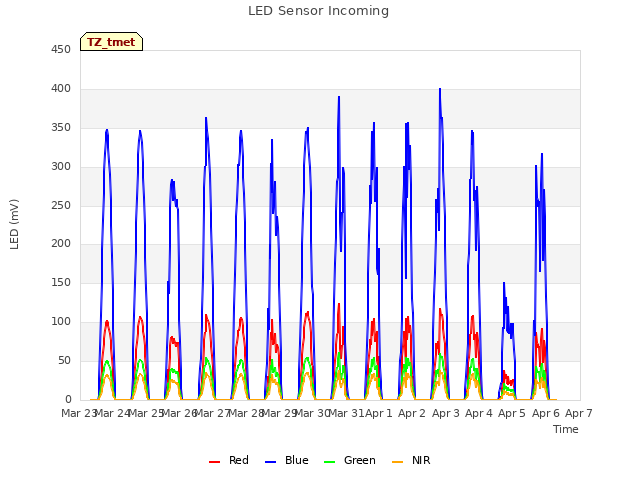The image size is (640, 480).
Task: Click the red legend color marker
Action: 214,462
